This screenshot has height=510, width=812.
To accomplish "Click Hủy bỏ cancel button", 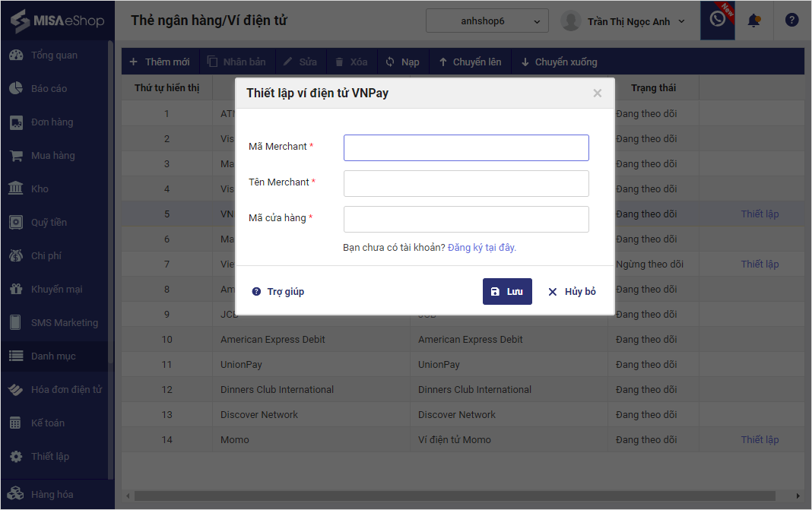I will coord(573,292).
